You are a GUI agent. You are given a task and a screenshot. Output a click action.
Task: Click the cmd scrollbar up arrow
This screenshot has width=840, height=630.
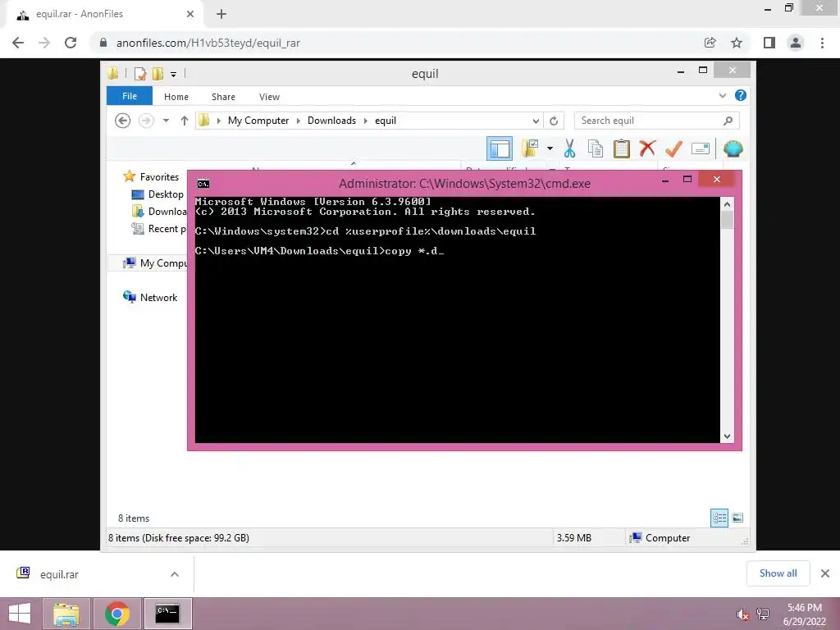(x=727, y=204)
